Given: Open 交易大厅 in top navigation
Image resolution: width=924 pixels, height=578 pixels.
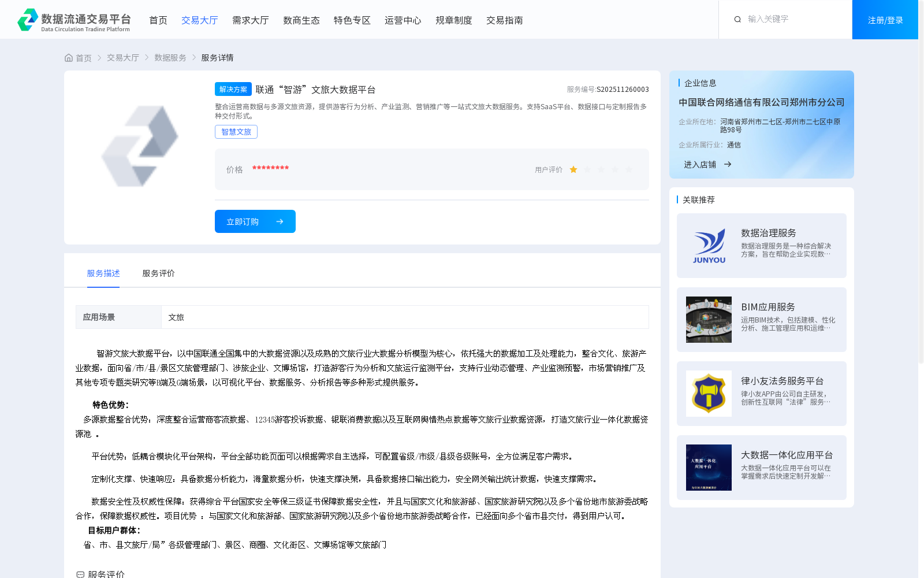Looking at the screenshot, I should [200, 20].
